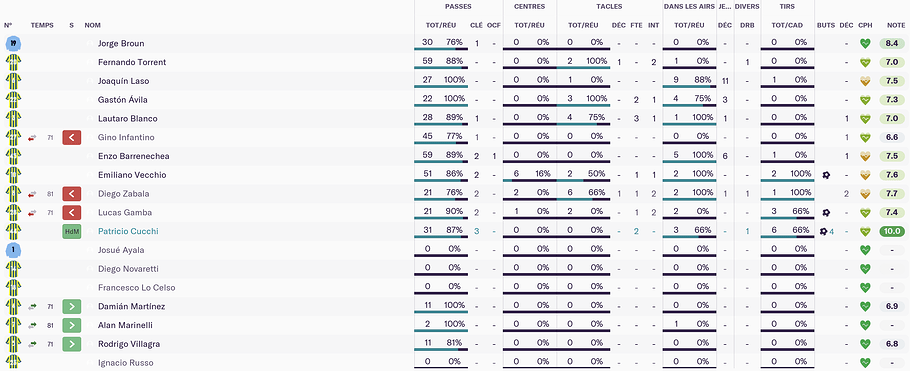Click the HdM badge next to Patricio Cucchi

(71, 231)
